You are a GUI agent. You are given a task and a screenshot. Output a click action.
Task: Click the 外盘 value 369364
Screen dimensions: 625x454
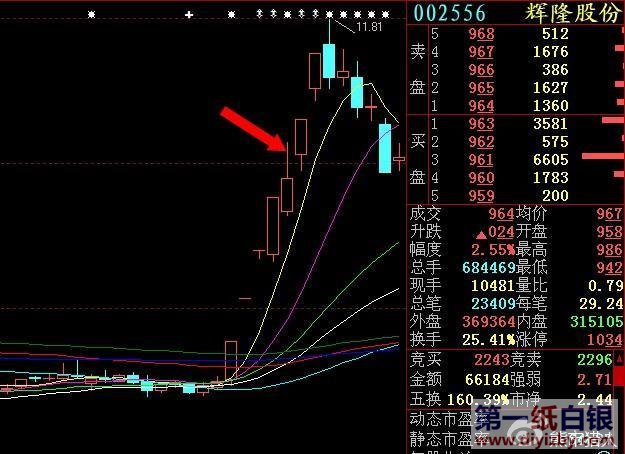[x=489, y=322]
